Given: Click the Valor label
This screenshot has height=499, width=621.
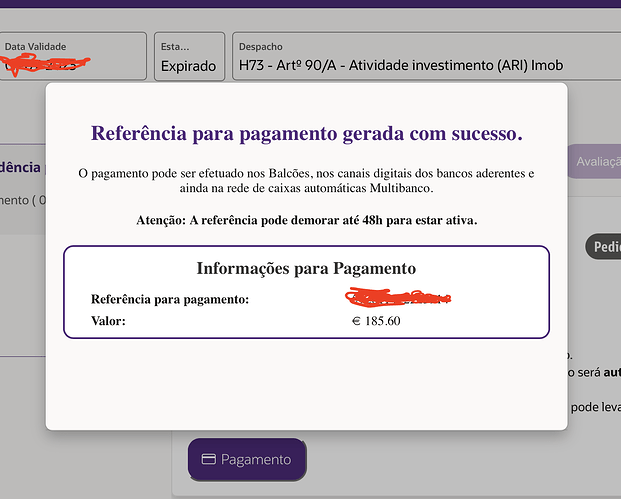Looking at the screenshot, I should tap(108, 321).
